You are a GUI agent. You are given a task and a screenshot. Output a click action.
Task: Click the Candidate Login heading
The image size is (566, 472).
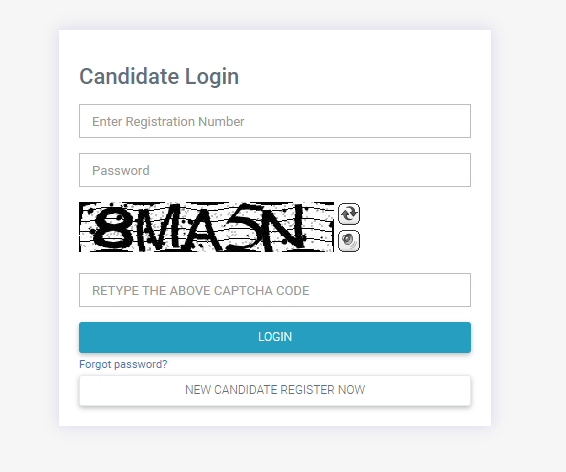pyautogui.click(x=159, y=77)
